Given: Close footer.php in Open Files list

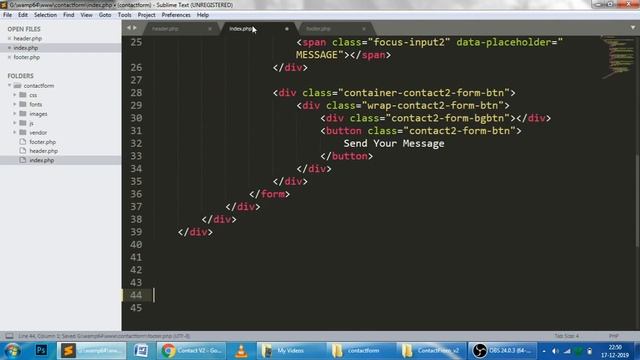Looking at the screenshot, I should [9, 57].
